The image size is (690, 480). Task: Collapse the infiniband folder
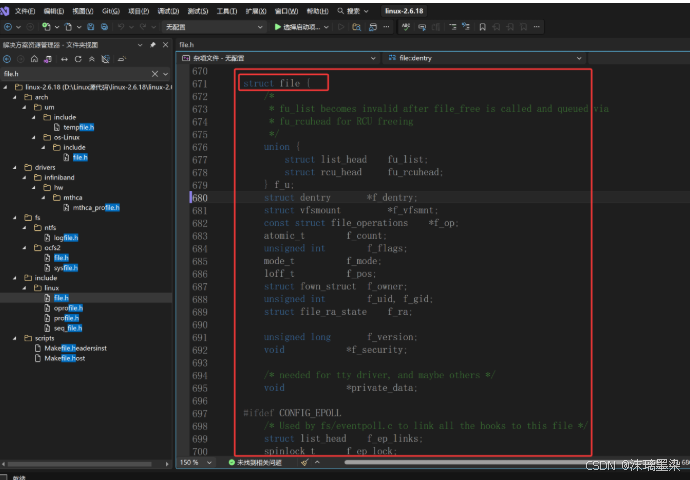[25, 178]
